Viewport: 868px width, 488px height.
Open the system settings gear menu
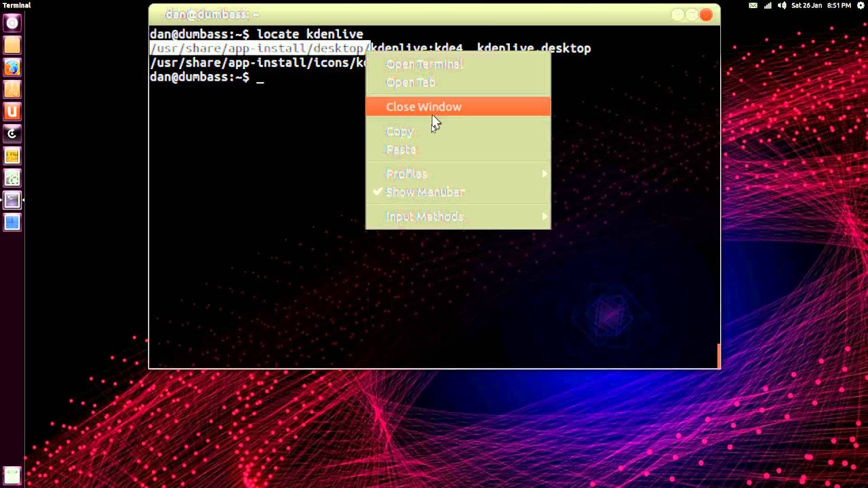[x=861, y=5]
